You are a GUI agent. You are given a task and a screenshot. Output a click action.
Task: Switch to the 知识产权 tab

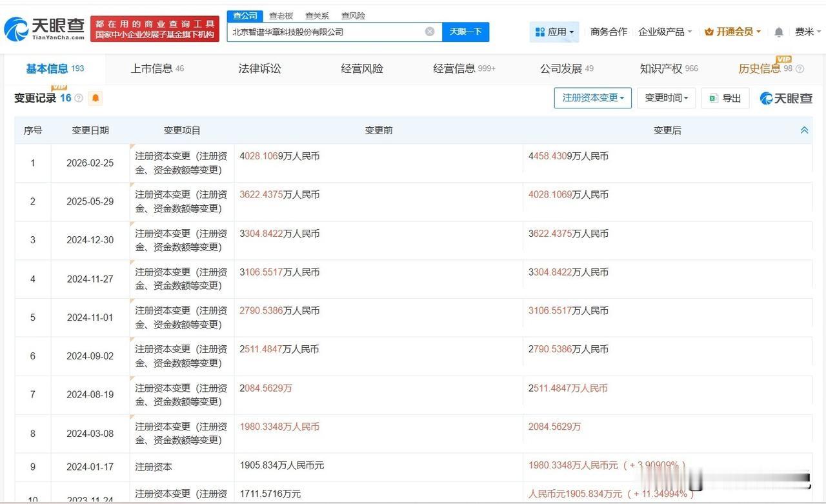[x=669, y=68]
